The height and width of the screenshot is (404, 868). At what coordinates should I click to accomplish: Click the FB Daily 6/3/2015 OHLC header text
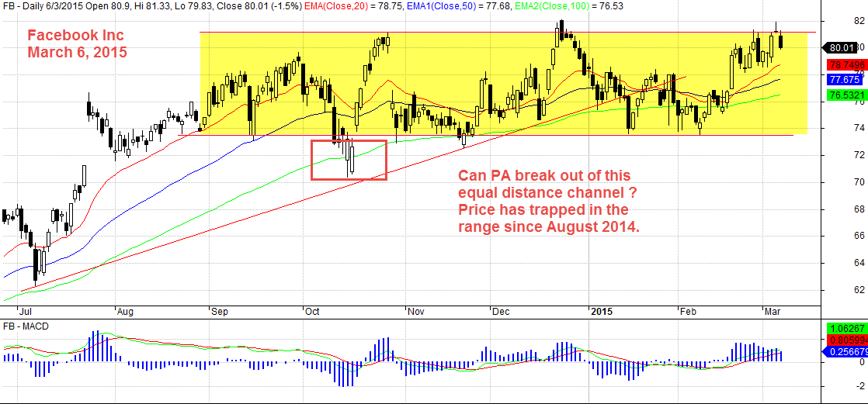pos(151,7)
